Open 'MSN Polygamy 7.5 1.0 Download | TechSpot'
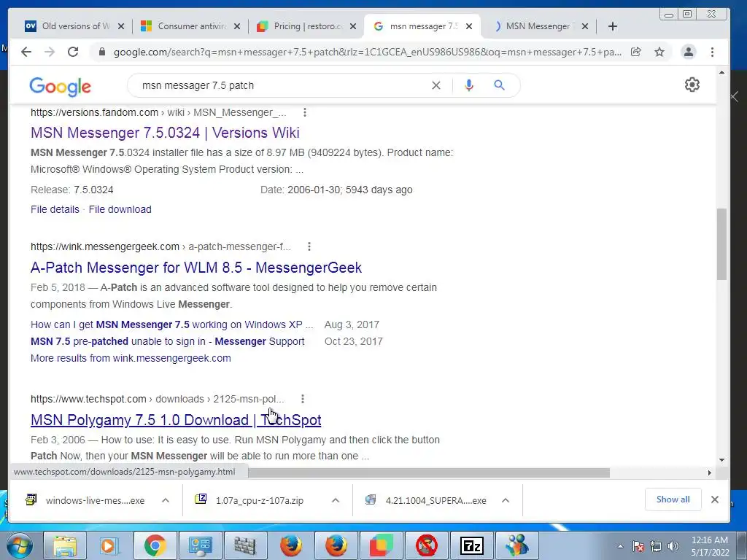The width and height of the screenshot is (747, 560). 176,419
